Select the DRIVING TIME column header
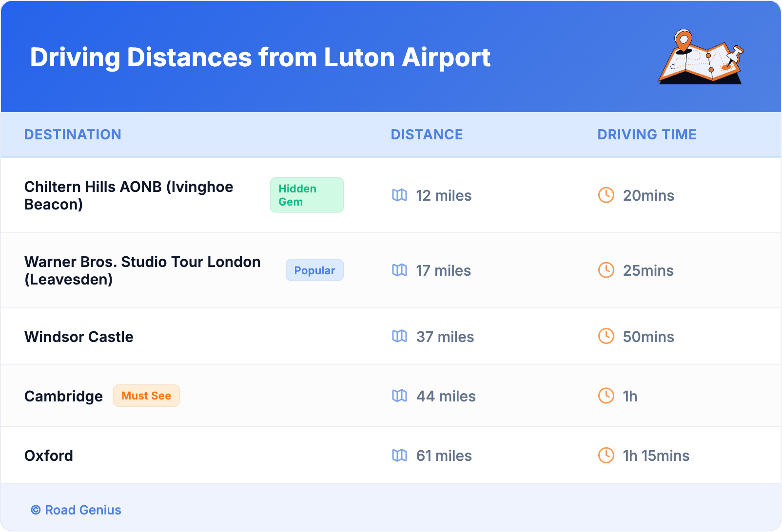The width and height of the screenshot is (782, 532). point(647,134)
